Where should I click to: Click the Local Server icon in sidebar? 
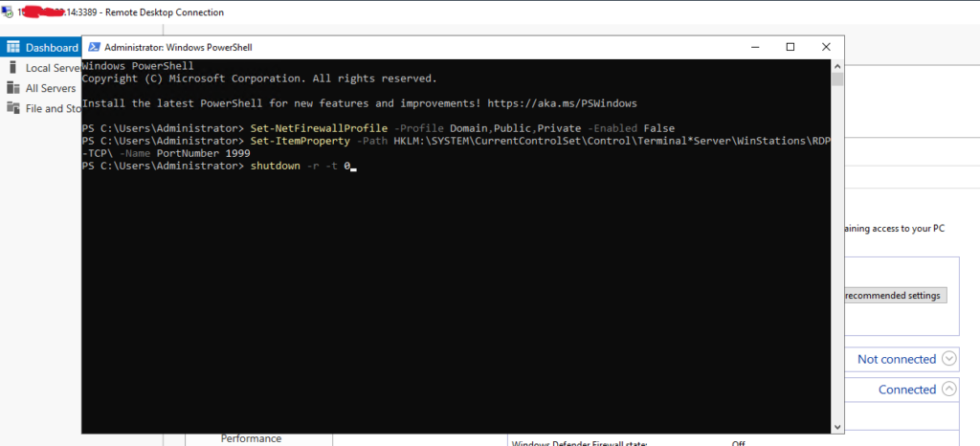point(13,68)
